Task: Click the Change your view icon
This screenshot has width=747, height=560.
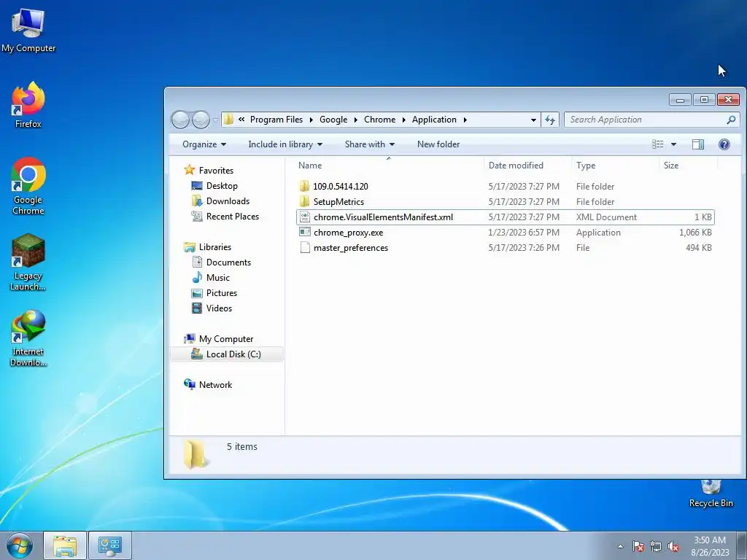Action: [x=658, y=144]
